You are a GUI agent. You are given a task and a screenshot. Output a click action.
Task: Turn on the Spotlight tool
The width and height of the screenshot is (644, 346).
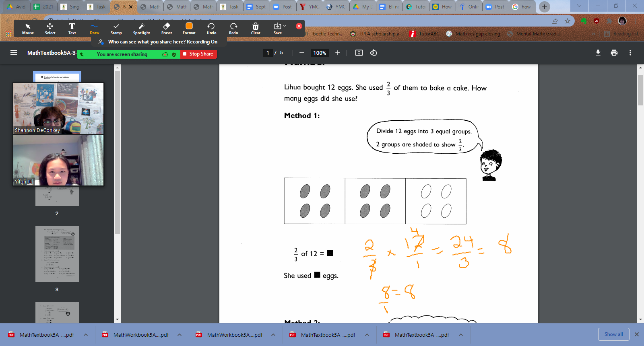(x=141, y=29)
